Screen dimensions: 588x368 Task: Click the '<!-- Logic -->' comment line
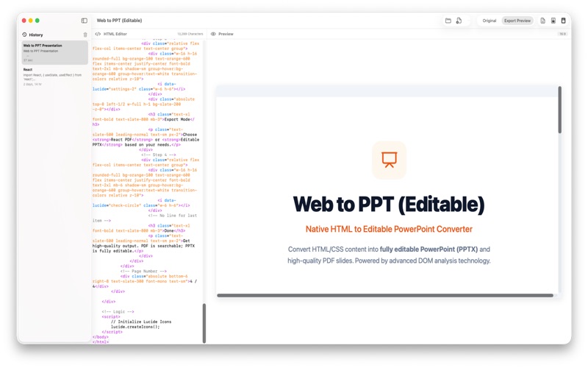[118, 311]
